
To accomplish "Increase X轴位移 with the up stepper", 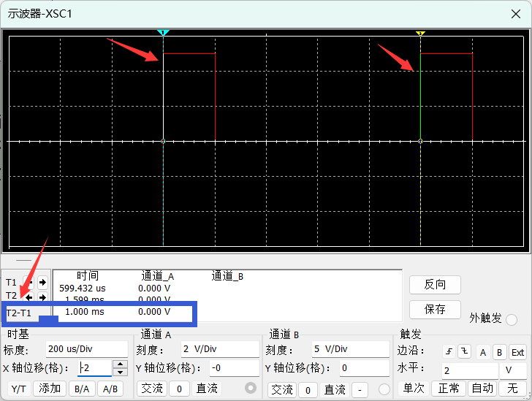I will (x=120, y=364).
